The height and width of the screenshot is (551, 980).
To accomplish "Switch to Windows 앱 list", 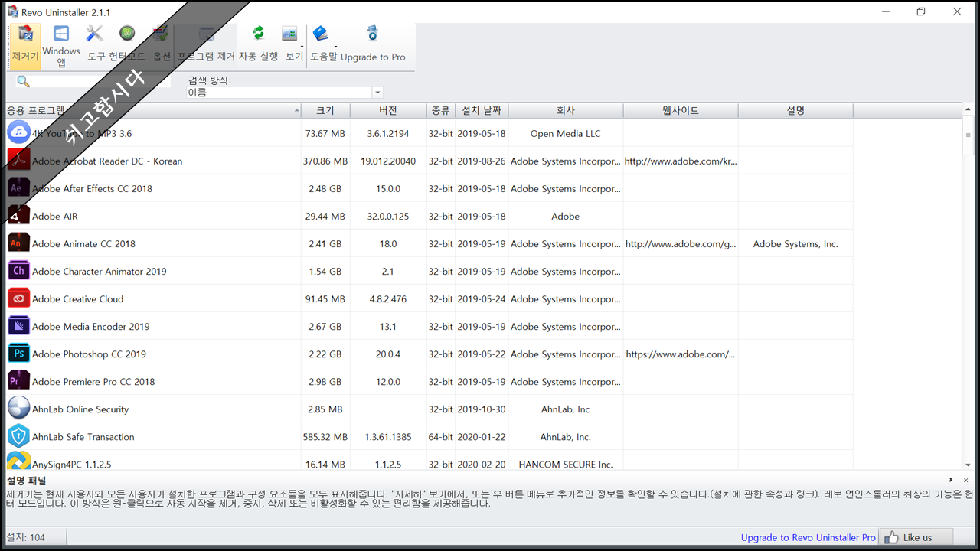I will pos(61,46).
